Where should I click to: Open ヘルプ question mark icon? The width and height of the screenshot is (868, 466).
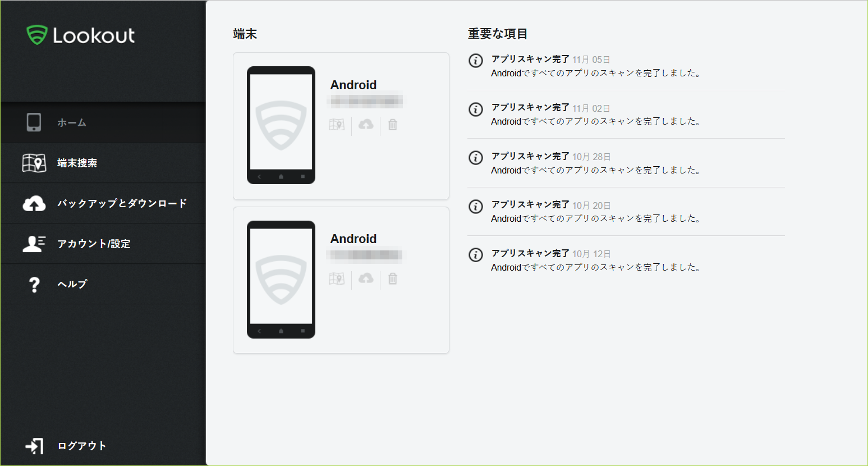point(34,284)
